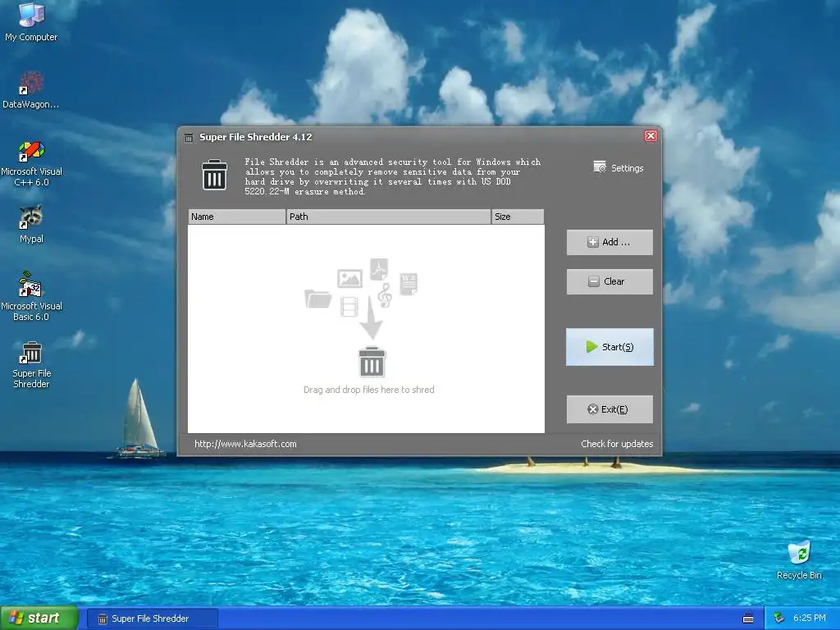
Task: Select the Recycle Bin desktop icon
Action: [x=799, y=559]
